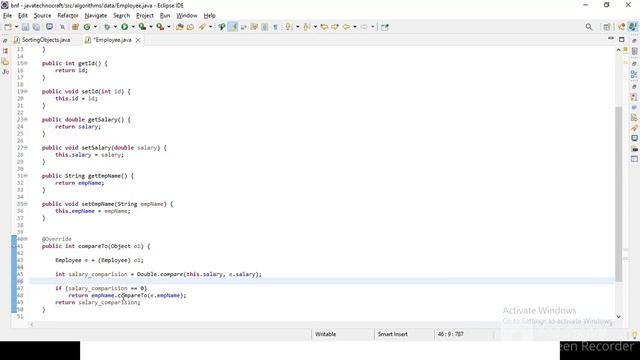This screenshot has width=640, height=360.
Task: Open the File menu
Action: [7, 16]
